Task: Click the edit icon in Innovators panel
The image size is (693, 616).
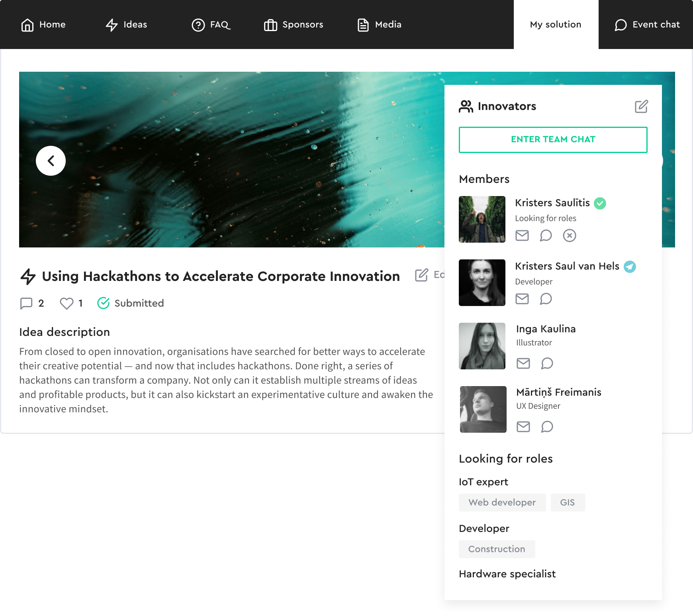Action: [x=641, y=106]
